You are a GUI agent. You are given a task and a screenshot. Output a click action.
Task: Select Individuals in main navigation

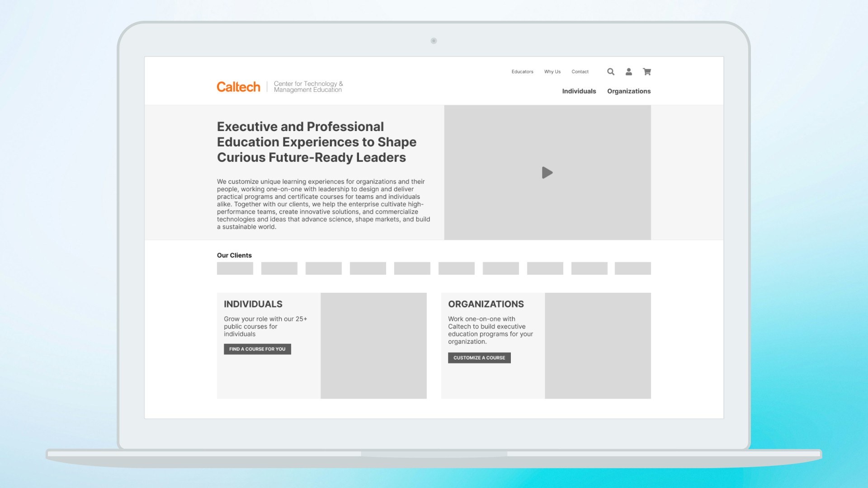tap(579, 91)
